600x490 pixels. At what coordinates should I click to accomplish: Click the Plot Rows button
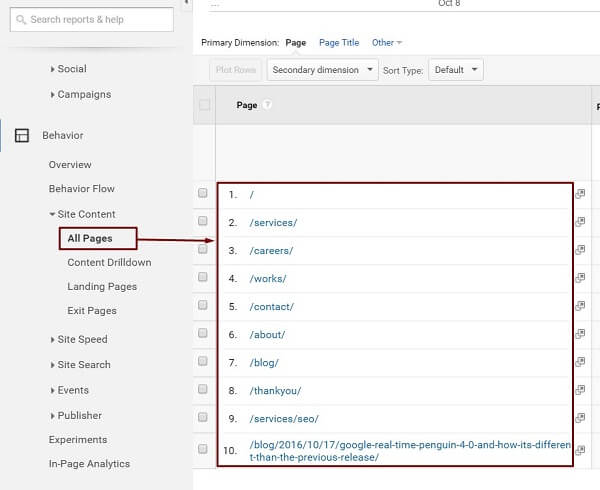236,70
